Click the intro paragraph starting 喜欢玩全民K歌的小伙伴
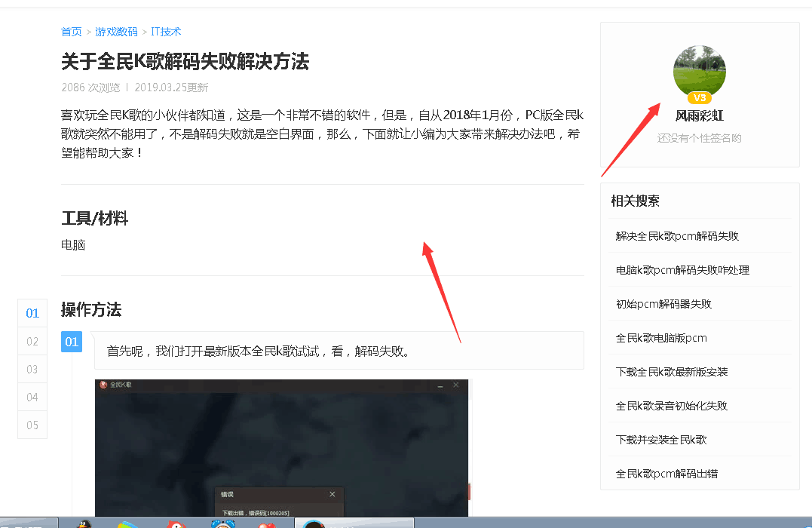 tap(322, 134)
